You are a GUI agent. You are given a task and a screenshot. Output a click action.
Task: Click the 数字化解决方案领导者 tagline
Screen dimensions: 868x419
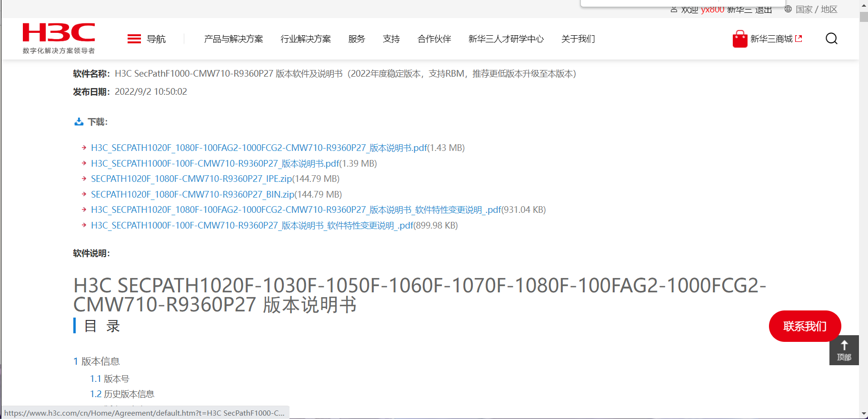pos(59,51)
